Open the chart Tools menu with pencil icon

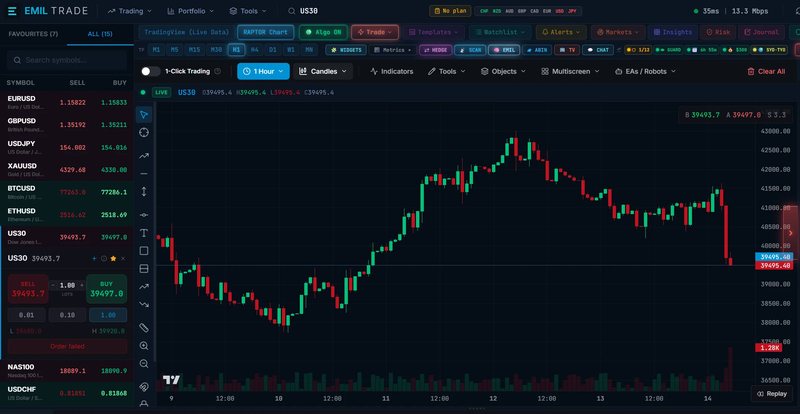[447, 71]
